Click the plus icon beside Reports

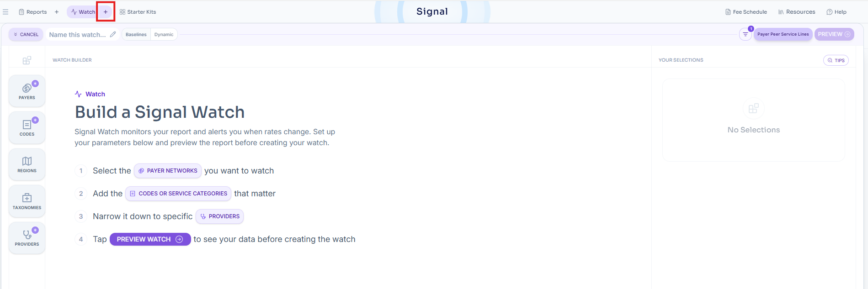click(57, 12)
